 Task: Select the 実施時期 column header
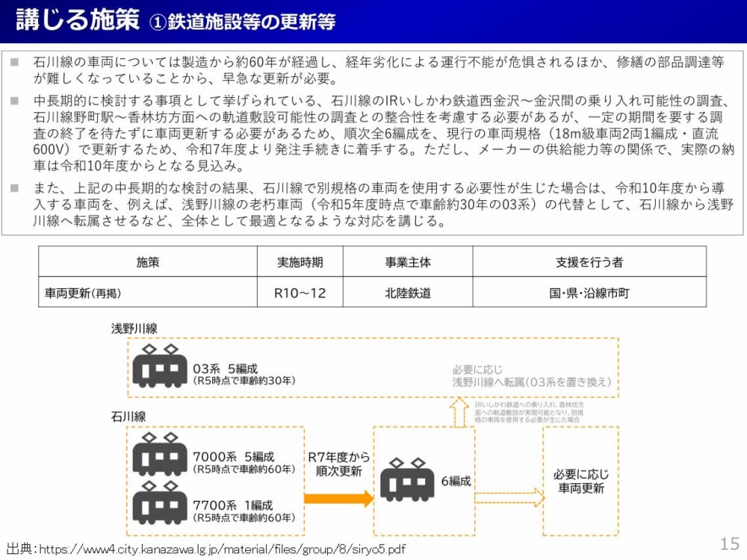(x=300, y=262)
